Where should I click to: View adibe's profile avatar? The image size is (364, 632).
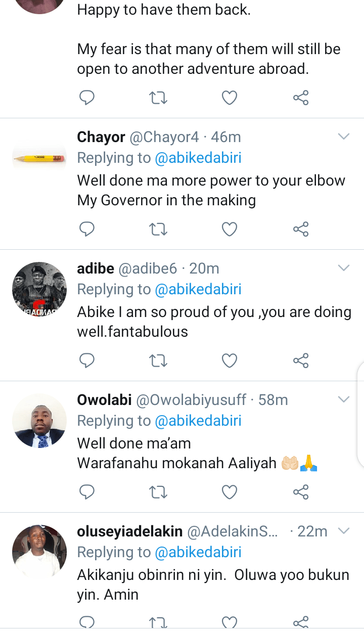pyautogui.click(x=39, y=289)
